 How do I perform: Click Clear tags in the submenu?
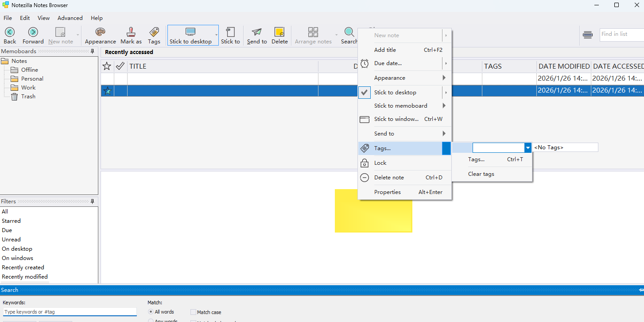pyautogui.click(x=481, y=174)
